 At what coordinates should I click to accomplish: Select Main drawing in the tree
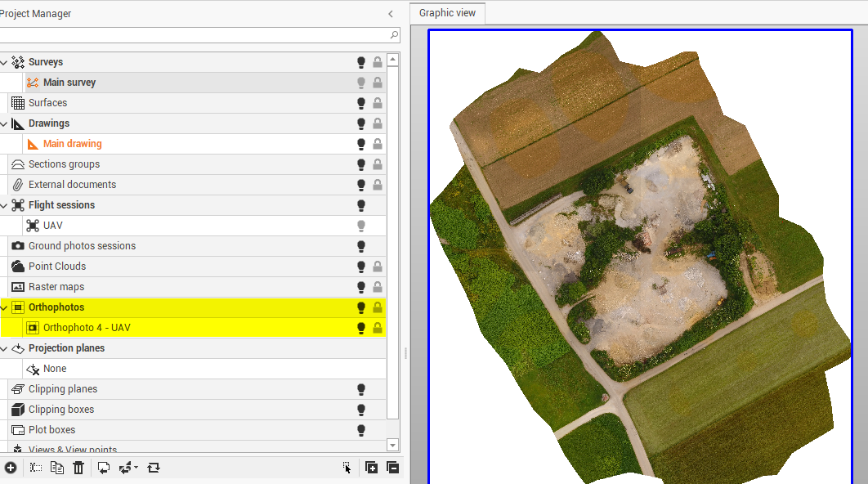[72, 144]
